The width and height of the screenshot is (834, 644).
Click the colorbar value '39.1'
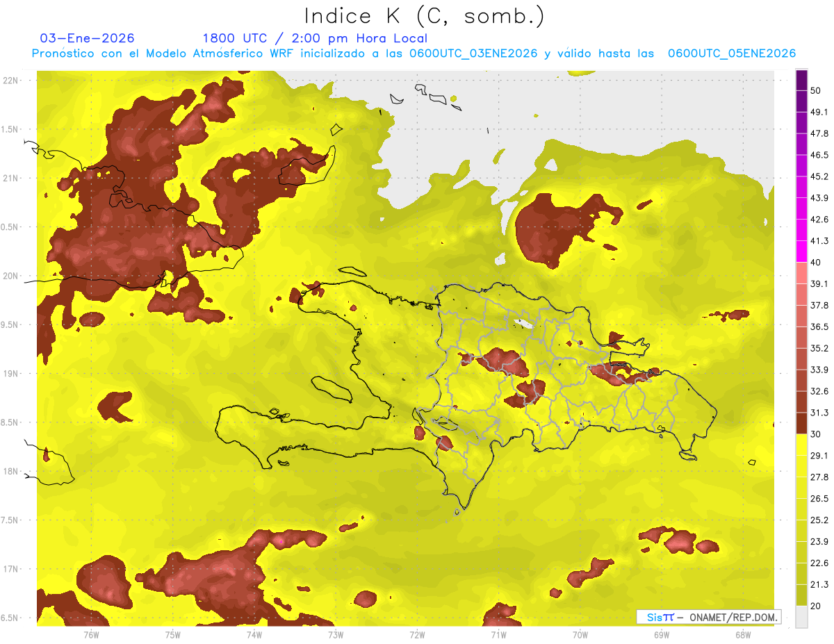point(819,283)
